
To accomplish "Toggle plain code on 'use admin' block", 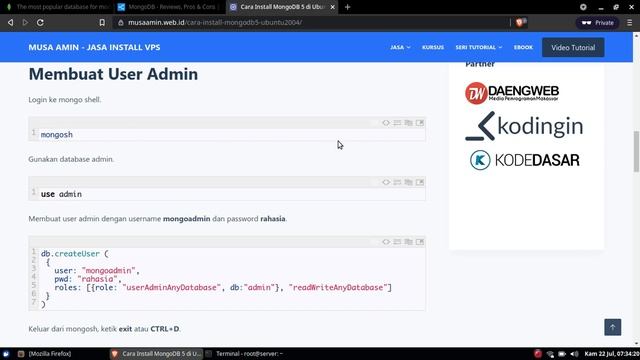I will pyautogui.click(x=386, y=182).
